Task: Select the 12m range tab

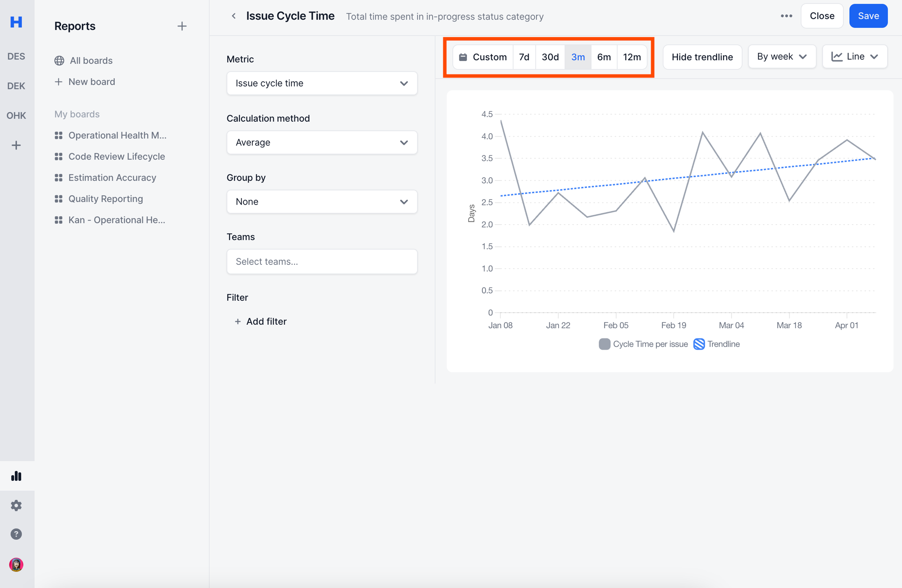Action: tap(631, 57)
